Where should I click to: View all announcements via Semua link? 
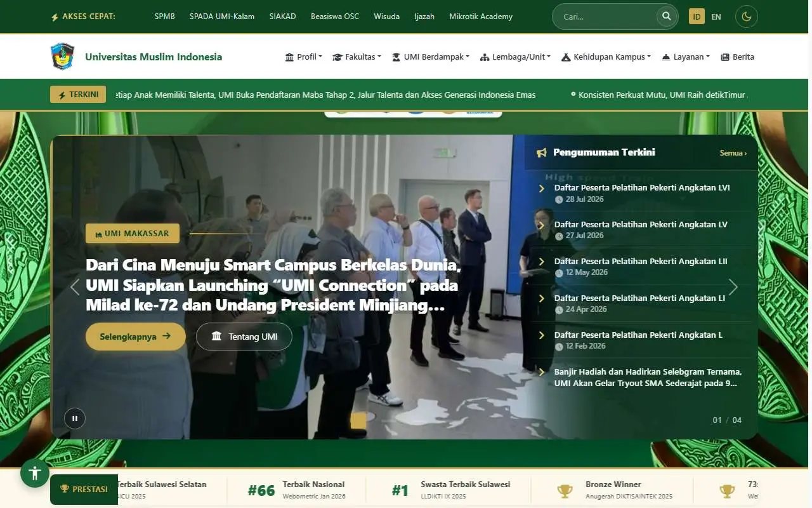pos(733,153)
